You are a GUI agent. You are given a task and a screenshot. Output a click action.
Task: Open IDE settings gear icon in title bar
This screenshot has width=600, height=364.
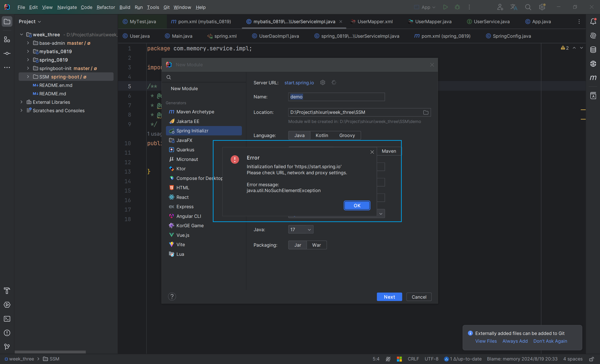coord(542,7)
